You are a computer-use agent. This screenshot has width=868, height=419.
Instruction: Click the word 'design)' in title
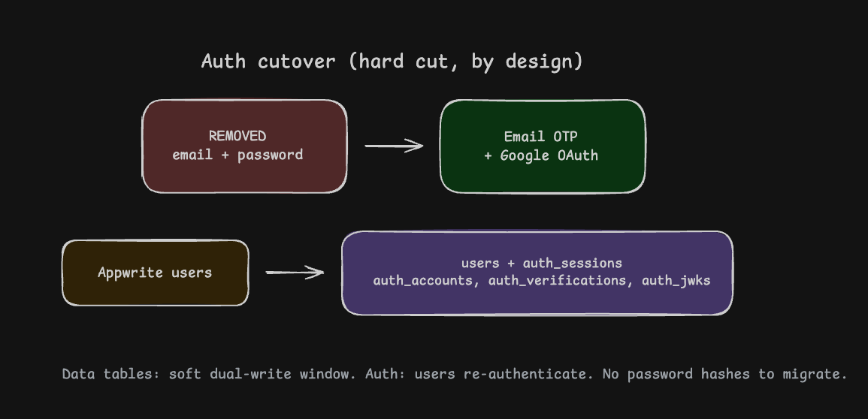[544, 62]
